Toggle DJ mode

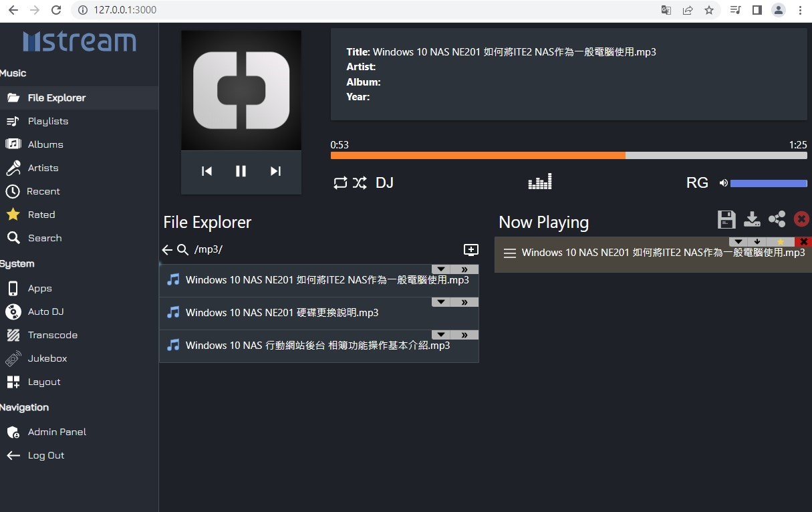click(384, 182)
